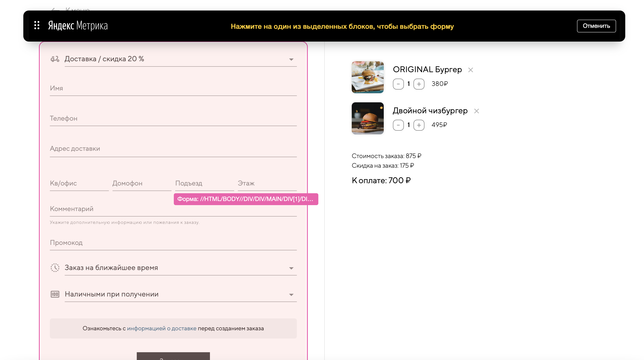Decrease Двойной чизбургер quantity
The height and width of the screenshot is (360, 644).
coord(398,125)
